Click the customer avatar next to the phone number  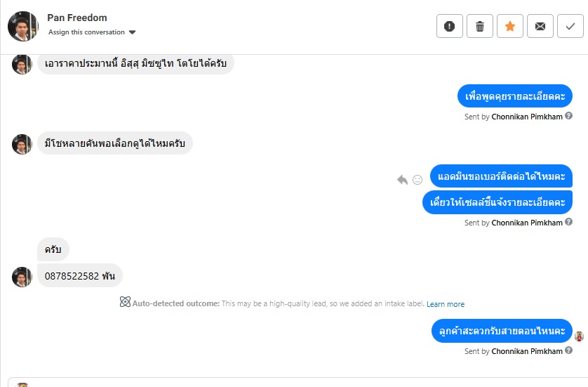22,276
